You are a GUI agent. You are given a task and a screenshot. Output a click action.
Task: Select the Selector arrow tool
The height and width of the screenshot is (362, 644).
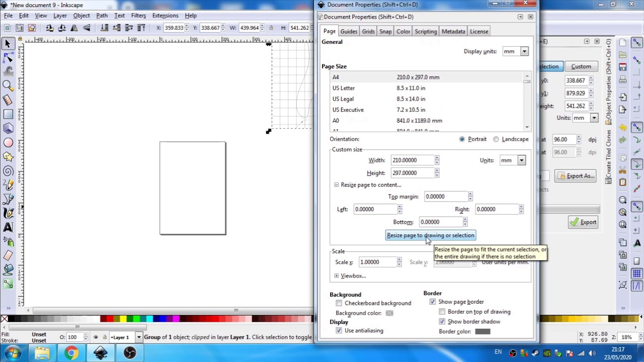point(8,44)
